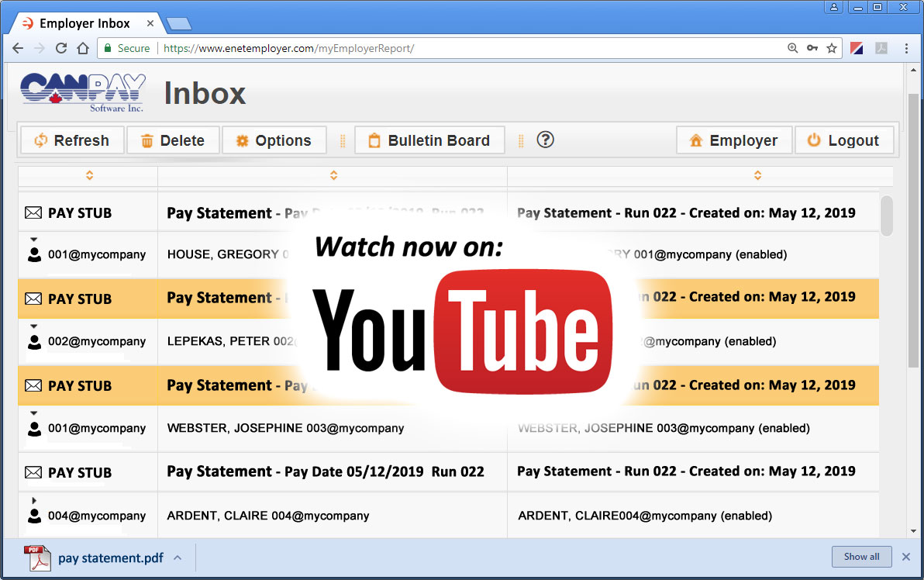The height and width of the screenshot is (580, 924).
Task: Select 'ARDENT, CLAIRE 004@mycompany' text
Action: 268,516
